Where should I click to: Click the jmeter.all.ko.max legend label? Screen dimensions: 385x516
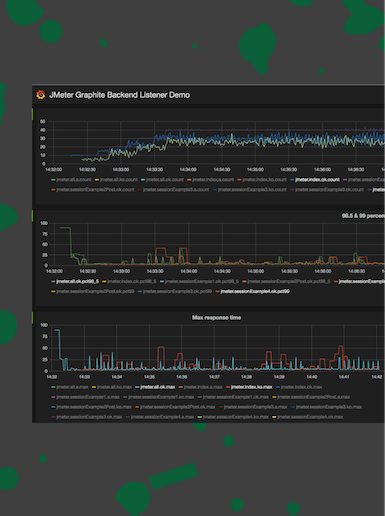pos(114,387)
